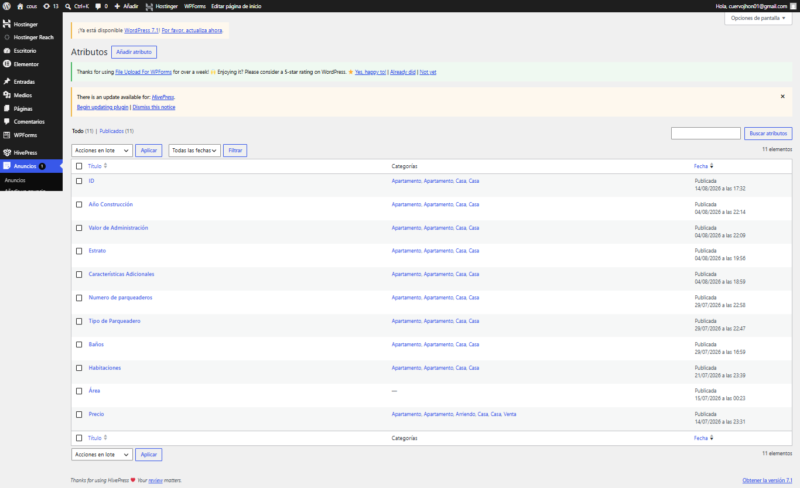Expand Opciones de pantalla panel
The image size is (800, 488).
pos(758,18)
